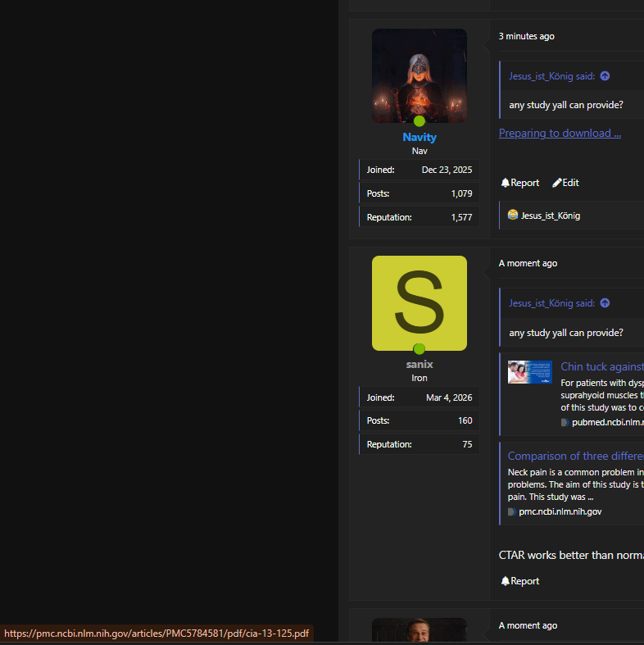
Task: Open Jesus_ist_König in the reactions list
Action: 551,216
